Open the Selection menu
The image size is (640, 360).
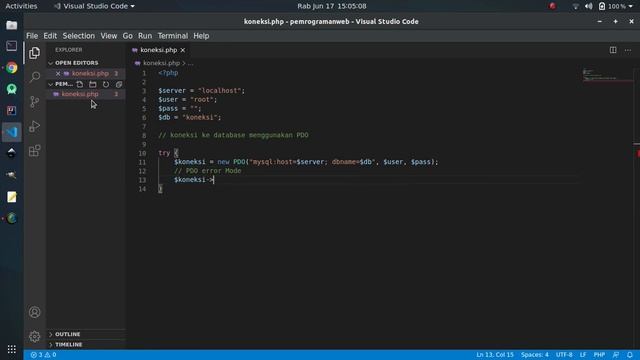tap(79, 36)
